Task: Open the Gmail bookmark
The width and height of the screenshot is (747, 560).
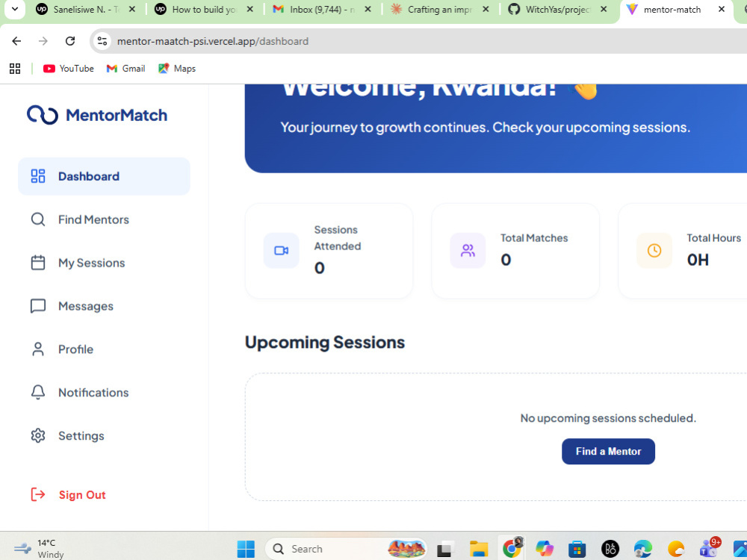Action: (x=125, y=69)
